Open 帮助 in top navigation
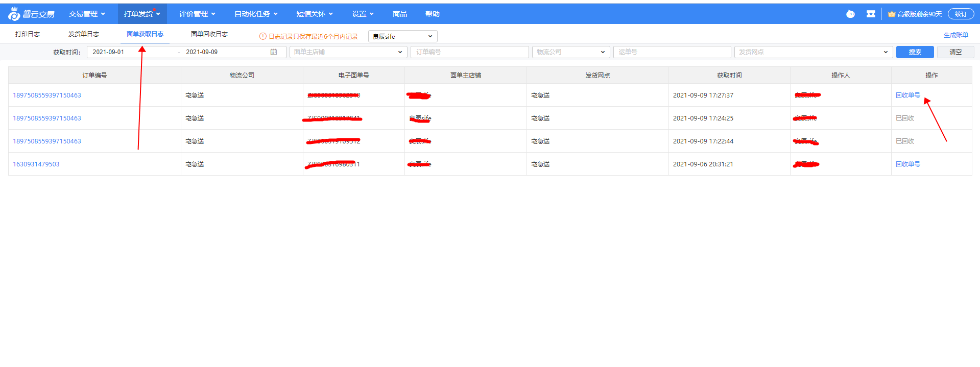 pos(433,14)
